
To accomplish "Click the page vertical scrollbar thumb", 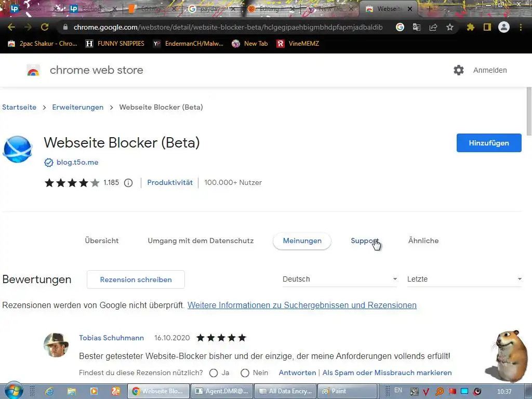I will click(x=528, y=111).
